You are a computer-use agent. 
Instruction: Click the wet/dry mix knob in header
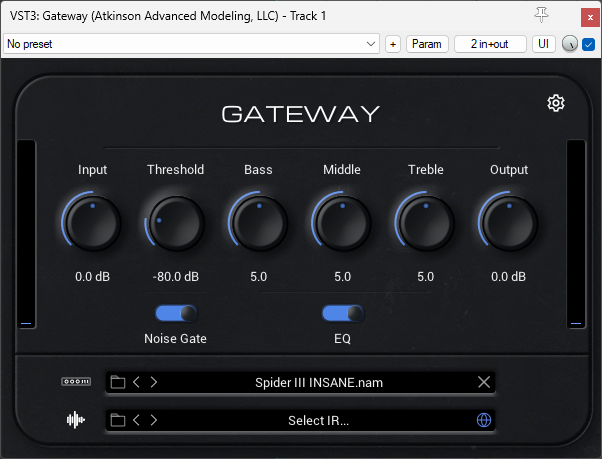click(x=570, y=44)
